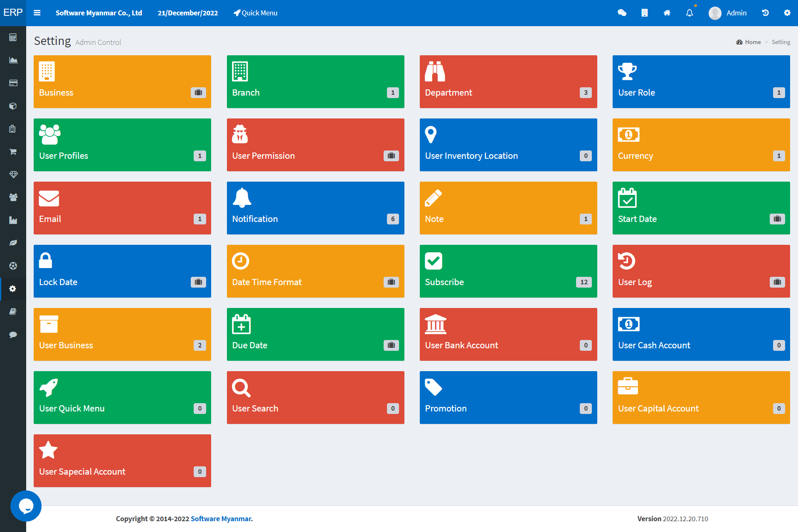
Task: Click the rocket icon on User Quick Menu
Action: pyautogui.click(x=49, y=387)
